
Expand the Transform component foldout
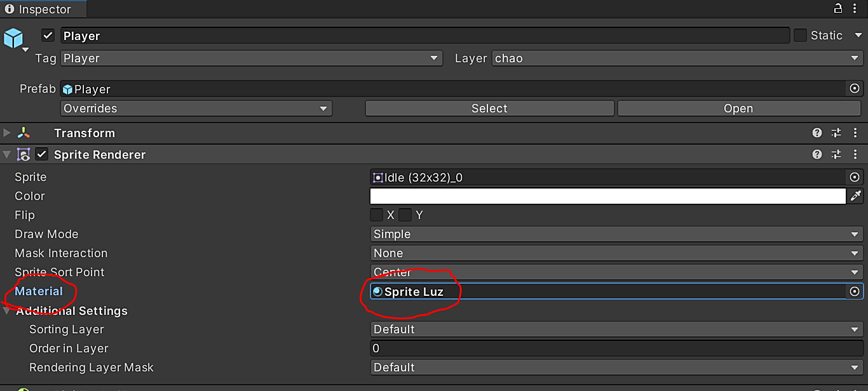pos(7,133)
